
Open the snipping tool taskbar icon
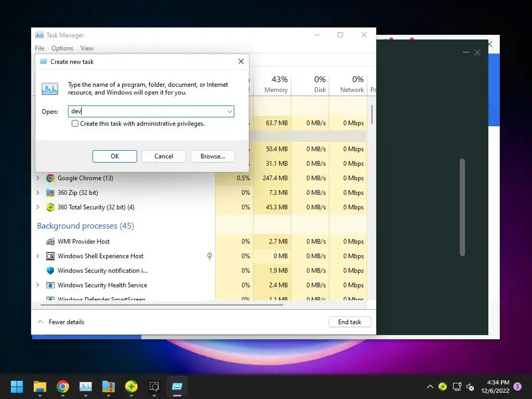pos(154,387)
